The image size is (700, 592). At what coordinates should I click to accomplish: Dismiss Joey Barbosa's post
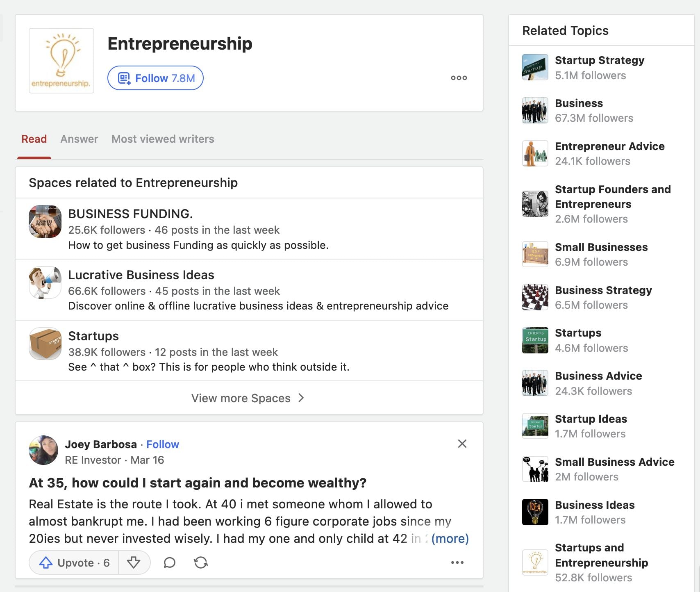[462, 444]
